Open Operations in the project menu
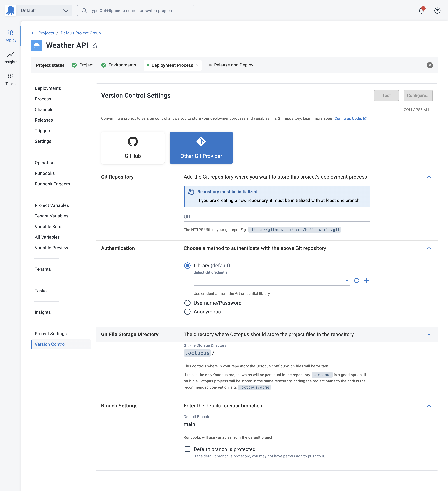448x491 pixels. (46, 163)
